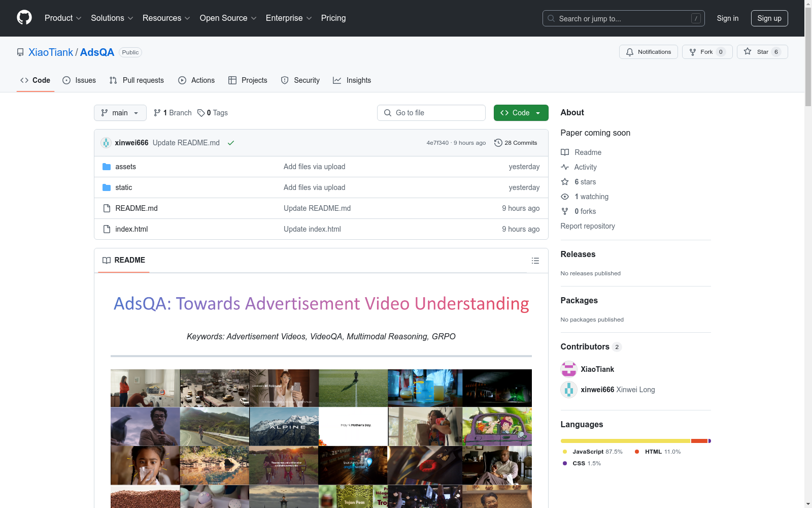Open xinwei666 contributor avatar
The width and height of the screenshot is (812, 508).
click(x=569, y=390)
